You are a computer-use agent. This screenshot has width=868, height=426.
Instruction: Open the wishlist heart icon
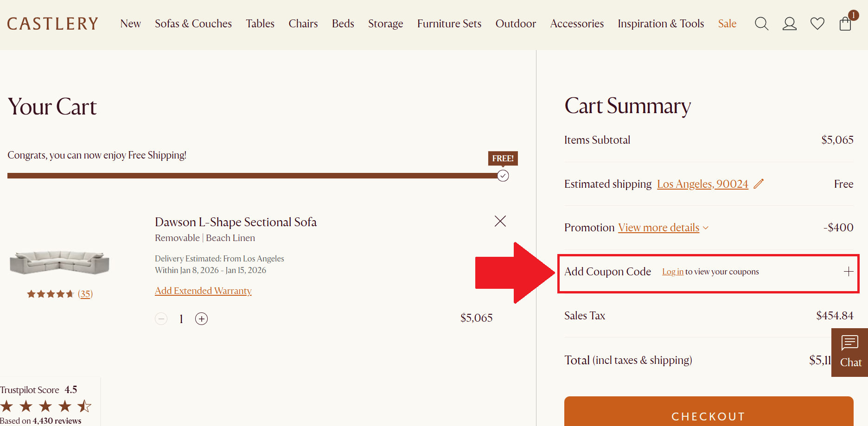click(x=817, y=23)
